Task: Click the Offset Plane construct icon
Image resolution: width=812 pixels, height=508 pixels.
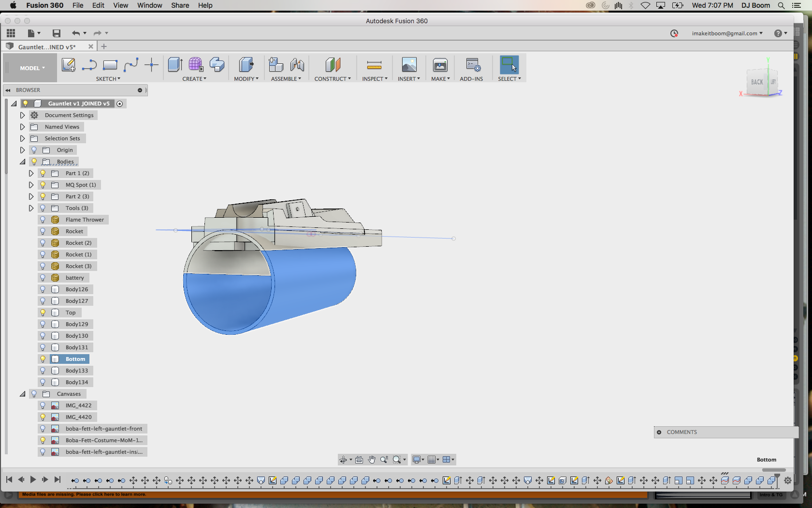Action: (333, 65)
